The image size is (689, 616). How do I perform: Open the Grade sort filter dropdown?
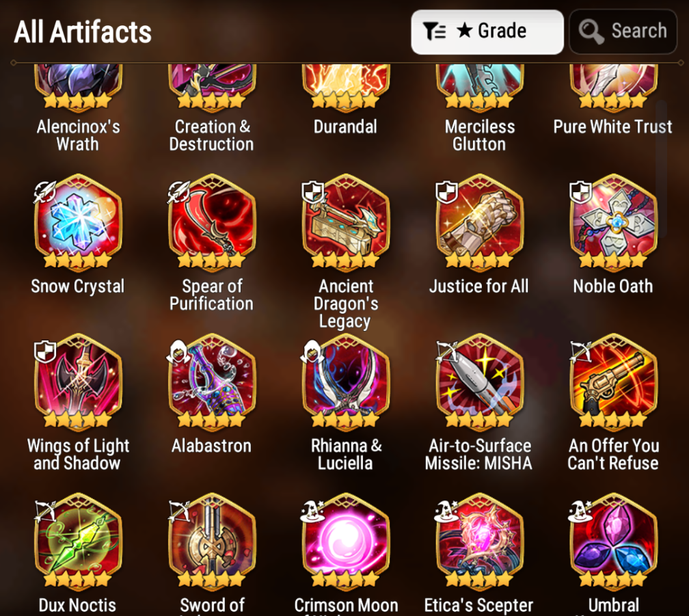tap(487, 31)
